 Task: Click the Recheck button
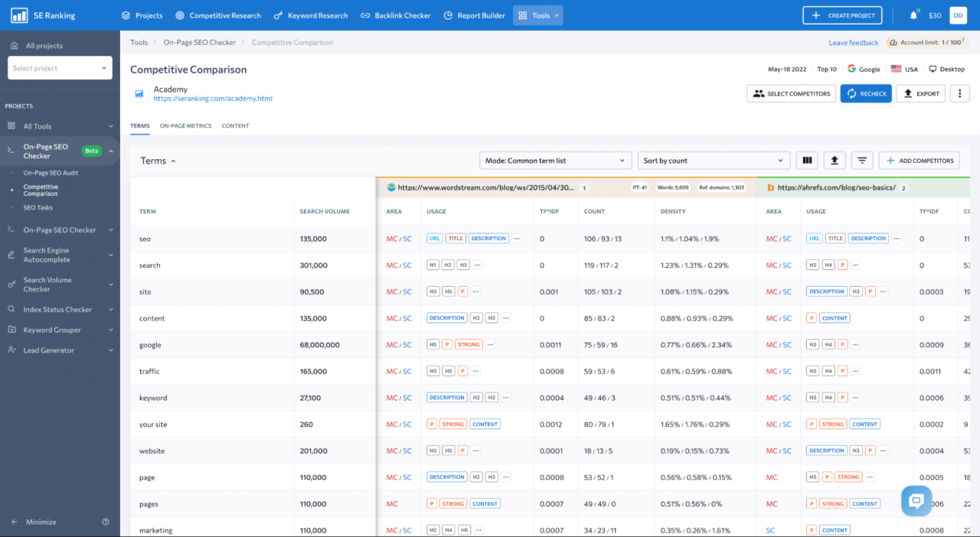866,93
